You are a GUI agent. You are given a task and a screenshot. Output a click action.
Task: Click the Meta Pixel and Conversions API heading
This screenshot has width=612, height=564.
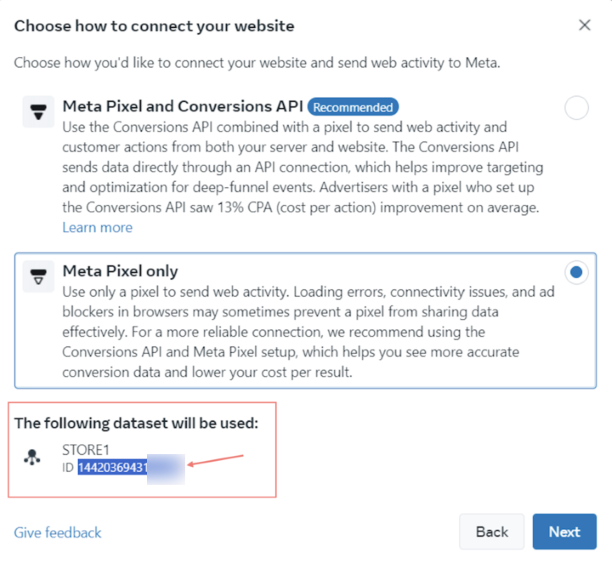click(181, 106)
